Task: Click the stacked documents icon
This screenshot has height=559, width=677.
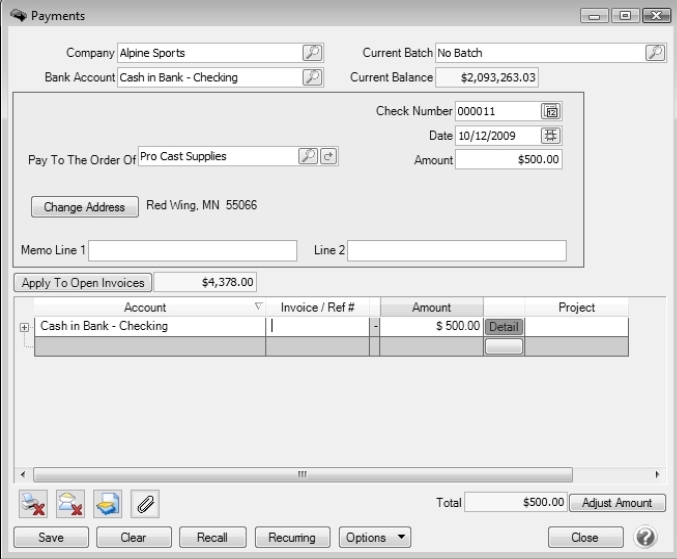Action: click(107, 504)
